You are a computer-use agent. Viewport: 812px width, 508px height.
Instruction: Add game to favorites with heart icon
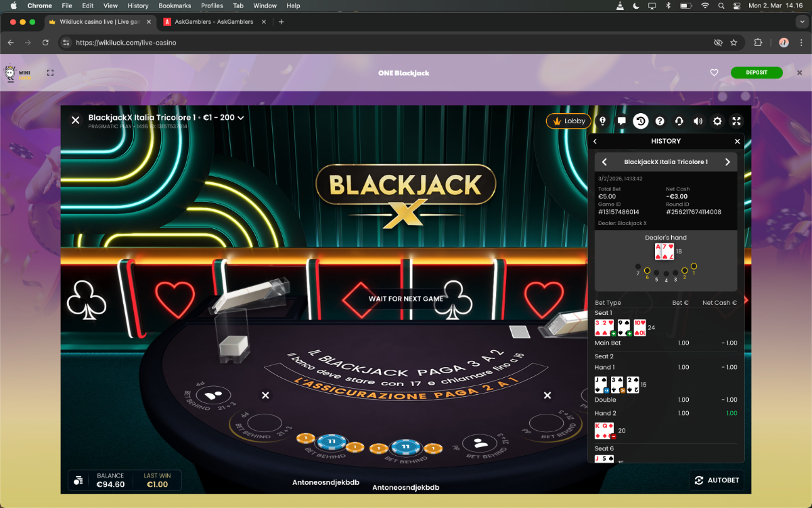click(714, 72)
